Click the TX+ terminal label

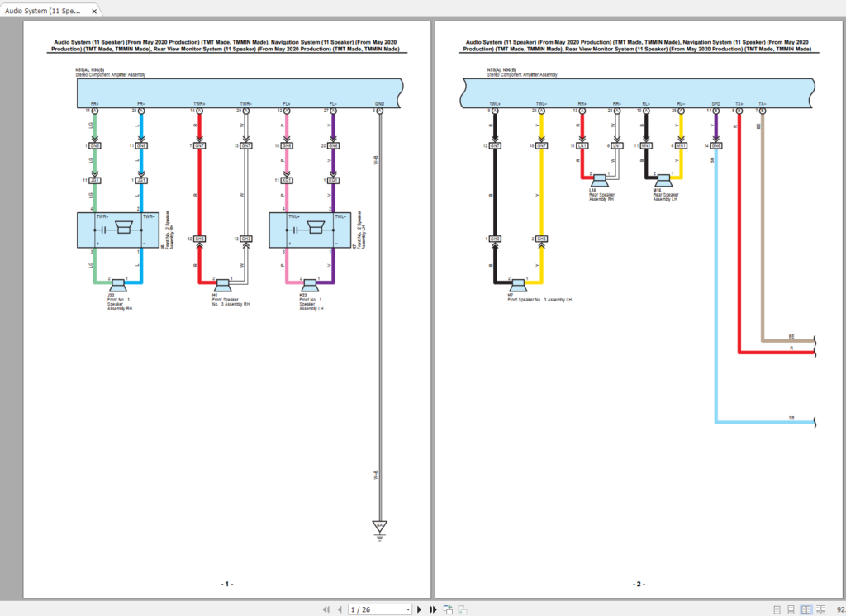pyautogui.click(x=739, y=103)
